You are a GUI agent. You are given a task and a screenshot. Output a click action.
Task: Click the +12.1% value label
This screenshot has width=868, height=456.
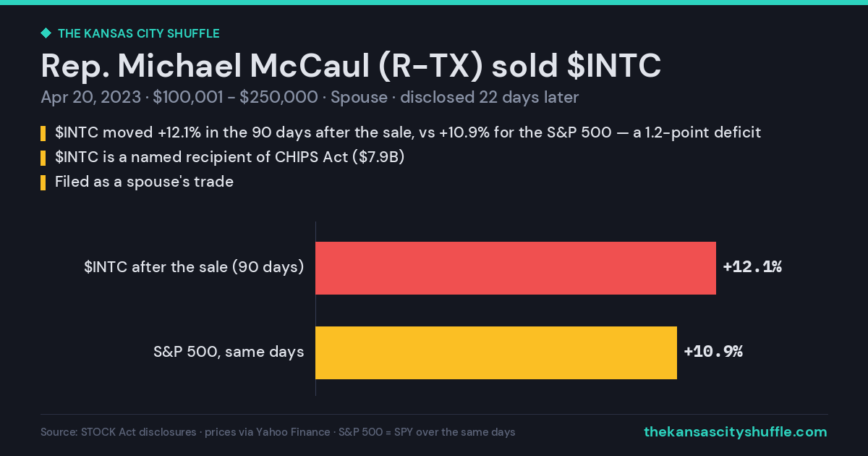[x=752, y=267]
